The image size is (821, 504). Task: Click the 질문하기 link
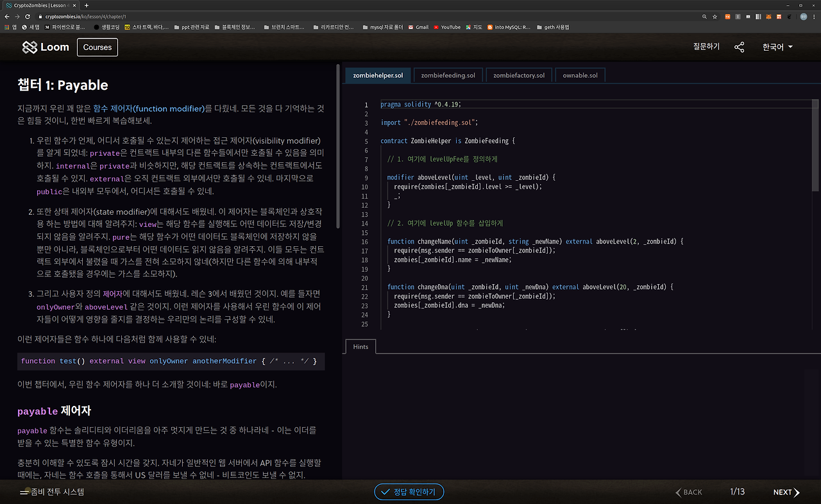(x=706, y=47)
